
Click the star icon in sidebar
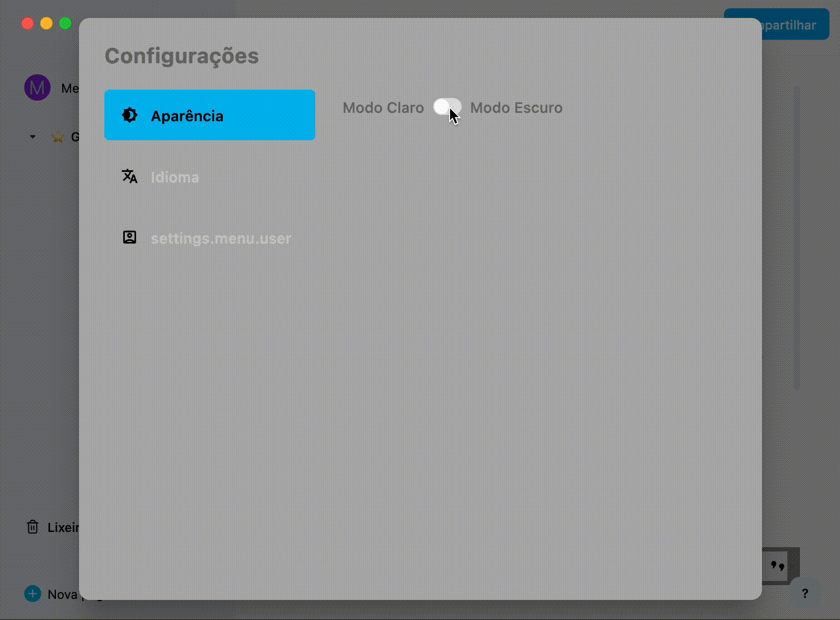point(58,137)
